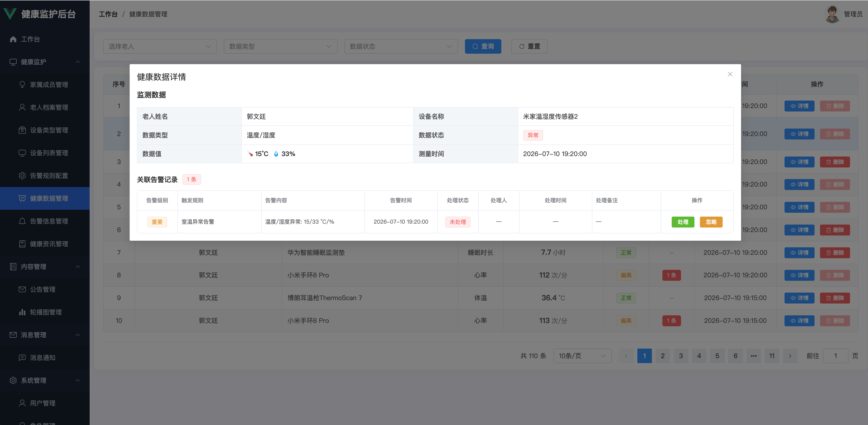Open 家属成员管理 menu item
Viewport: 868px width, 425px height.
(x=45, y=85)
